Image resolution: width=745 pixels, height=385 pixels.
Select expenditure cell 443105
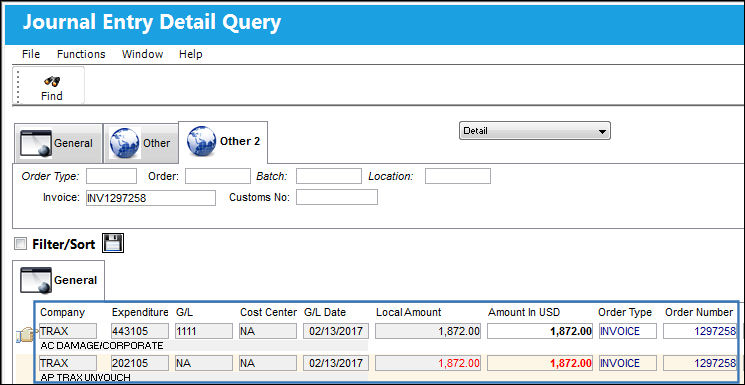(140, 331)
